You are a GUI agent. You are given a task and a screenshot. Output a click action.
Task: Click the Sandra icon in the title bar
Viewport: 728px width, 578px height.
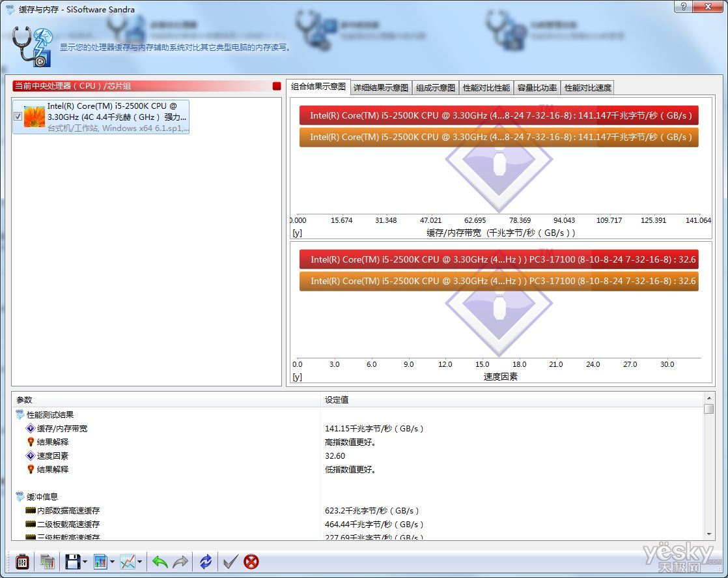[x=10, y=9]
